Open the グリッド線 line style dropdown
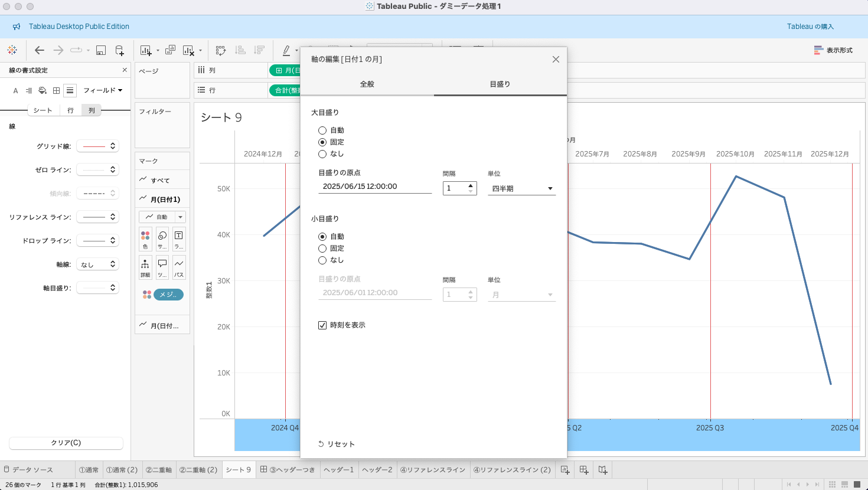Viewport: 868px width, 490px height. (x=98, y=146)
